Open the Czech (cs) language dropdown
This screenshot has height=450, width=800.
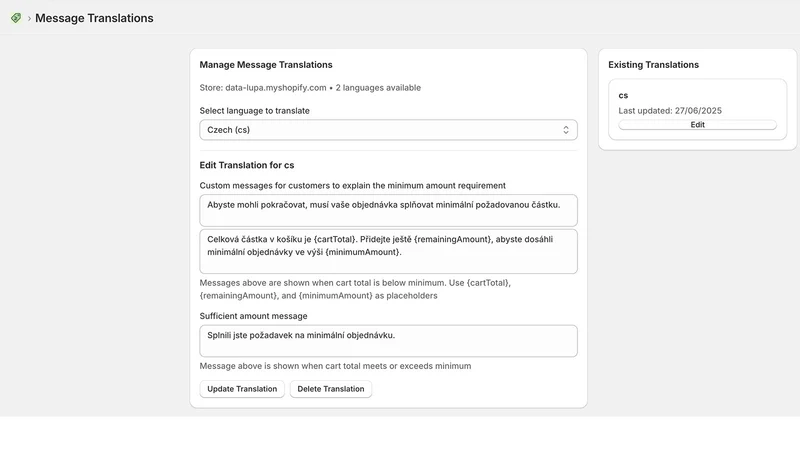tap(388, 130)
